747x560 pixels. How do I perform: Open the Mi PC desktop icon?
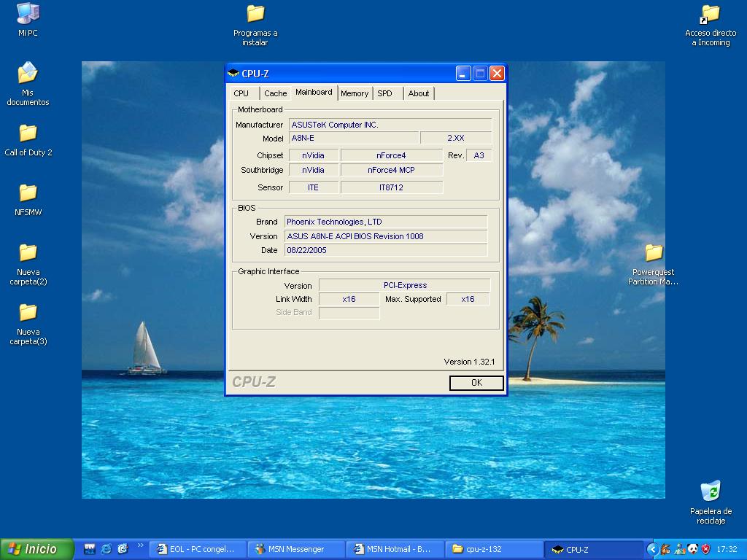point(28,20)
